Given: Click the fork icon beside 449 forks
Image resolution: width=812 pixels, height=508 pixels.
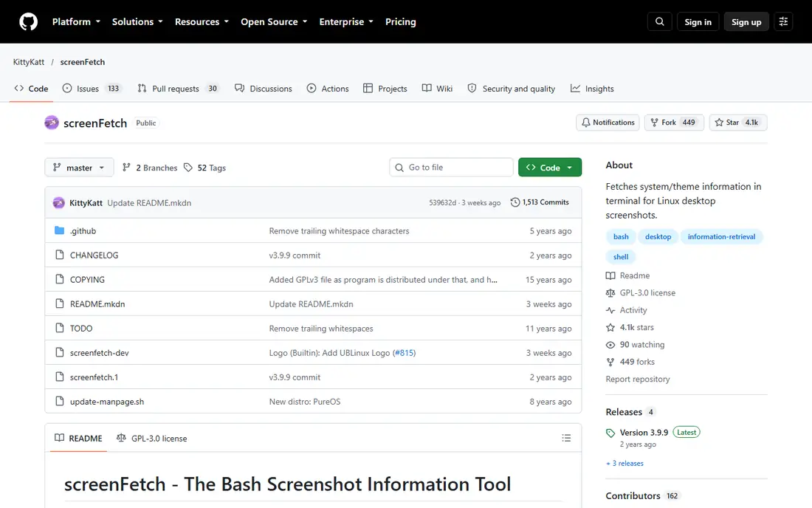Looking at the screenshot, I should [610, 362].
